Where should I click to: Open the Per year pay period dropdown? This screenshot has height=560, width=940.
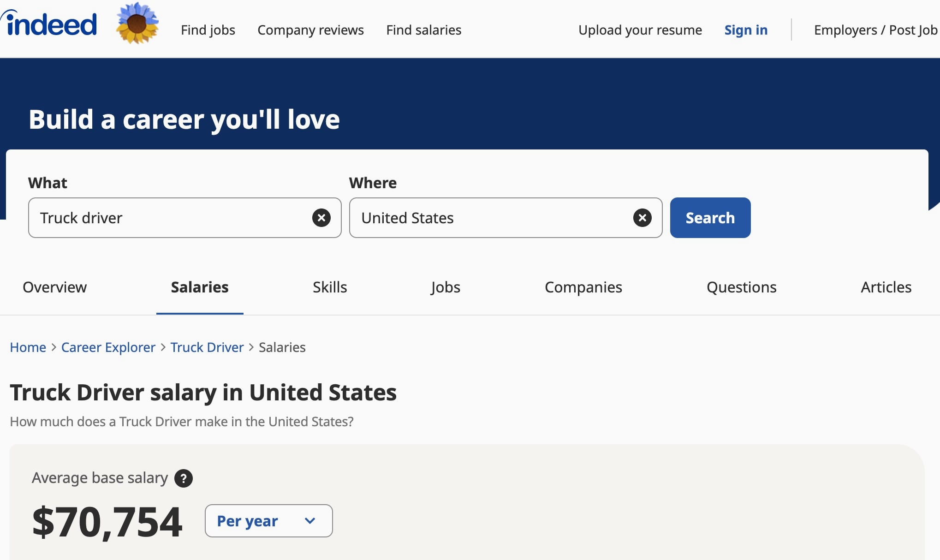[268, 521]
